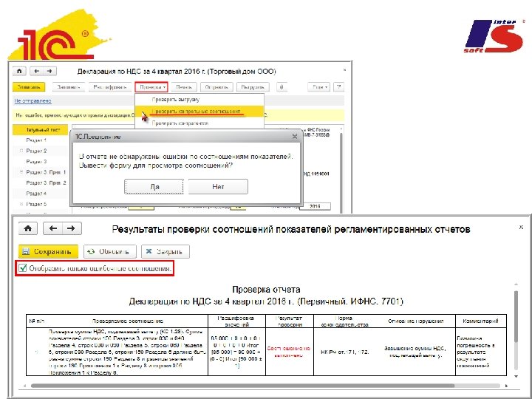
Task: Click the 'Проверяемое соотношение' column header
Action: [128, 321]
